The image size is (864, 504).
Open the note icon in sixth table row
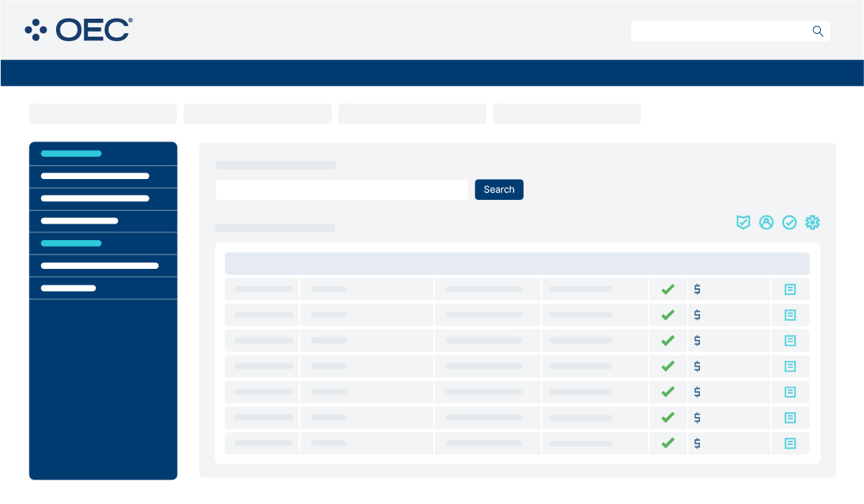click(x=790, y=418)
